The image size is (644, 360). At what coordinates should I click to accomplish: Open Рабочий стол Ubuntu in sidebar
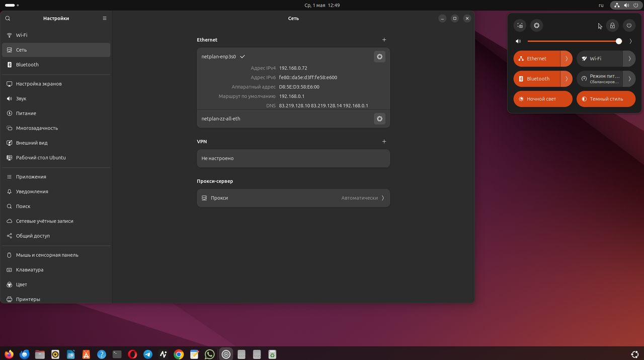point(56,158)
